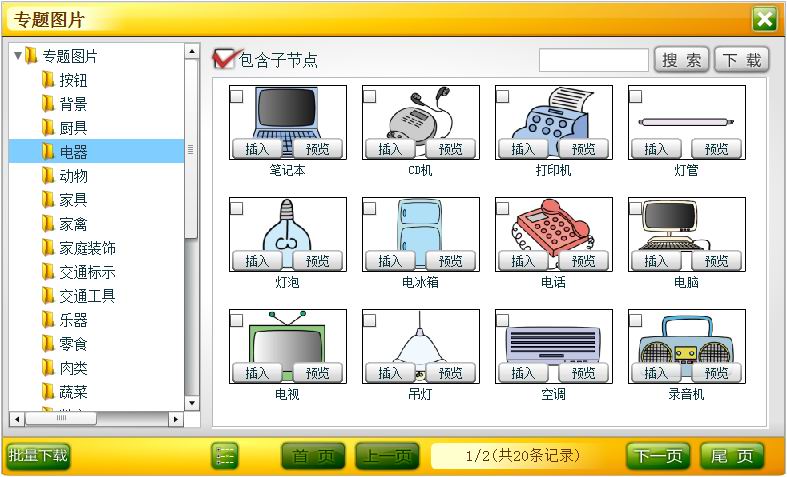Screen dimensions: 787x477
Task: Click the search text field
Action: pos(594,60)
